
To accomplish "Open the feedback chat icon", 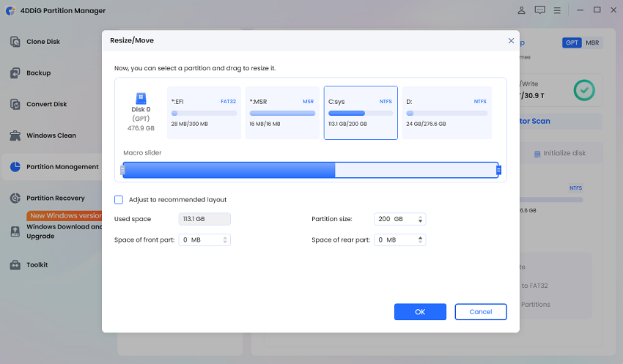I will click(539, 10).
